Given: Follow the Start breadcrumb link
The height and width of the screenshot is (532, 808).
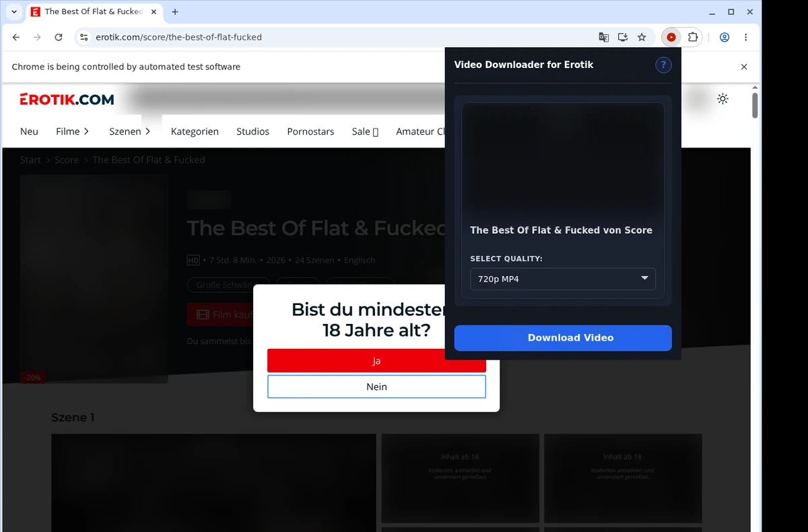Looking at the screenshot, I should [30, 160].
